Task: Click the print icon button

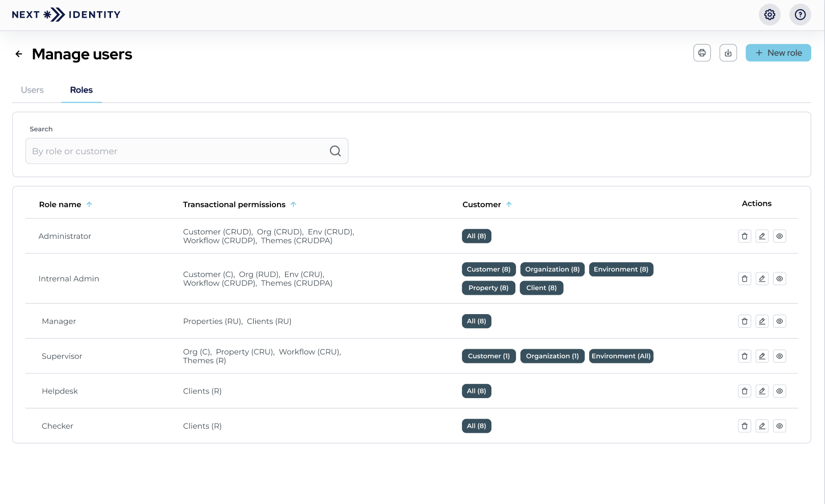Action: click(x=702, y=53)
